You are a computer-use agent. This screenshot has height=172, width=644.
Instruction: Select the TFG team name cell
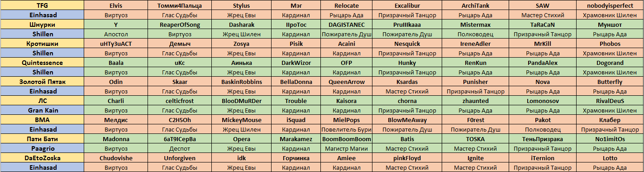click(42, 5)
